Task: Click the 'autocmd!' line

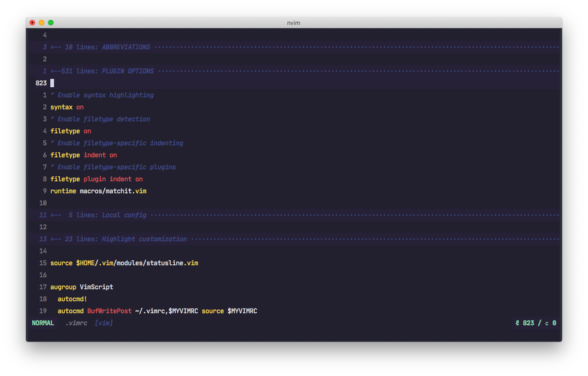Action: point(72,299)
